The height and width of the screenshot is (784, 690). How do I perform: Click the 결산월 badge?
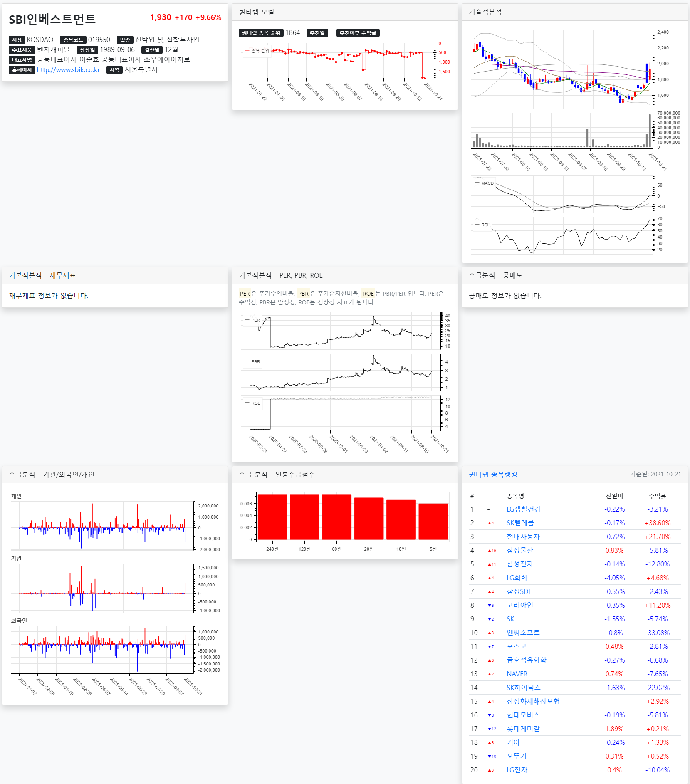(x=152, y=50)
